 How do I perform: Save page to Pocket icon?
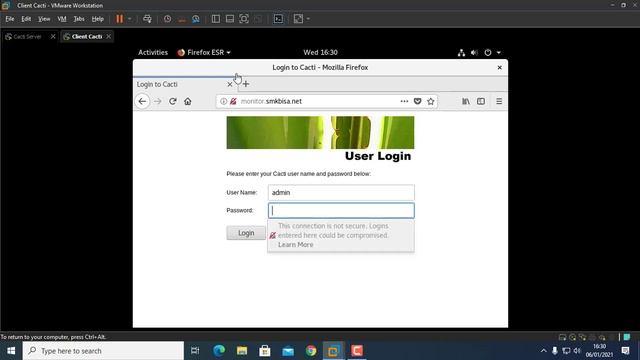point(417,101)
